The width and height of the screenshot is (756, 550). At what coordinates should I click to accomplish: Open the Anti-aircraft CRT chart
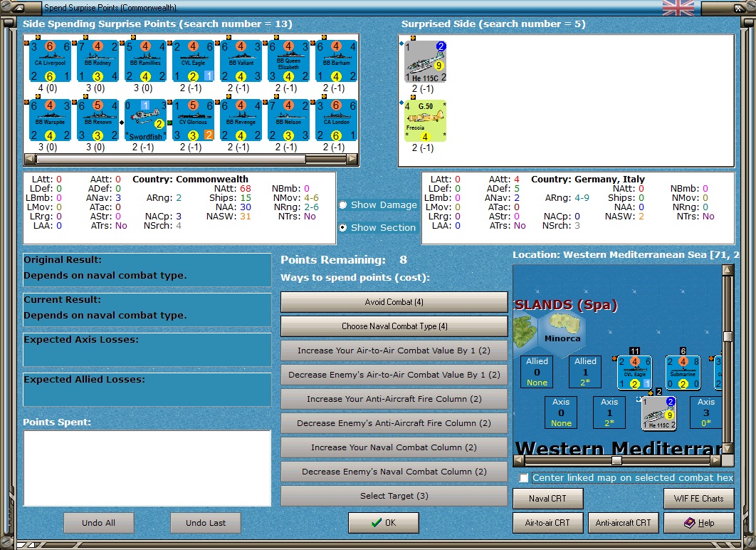(623, 522)
